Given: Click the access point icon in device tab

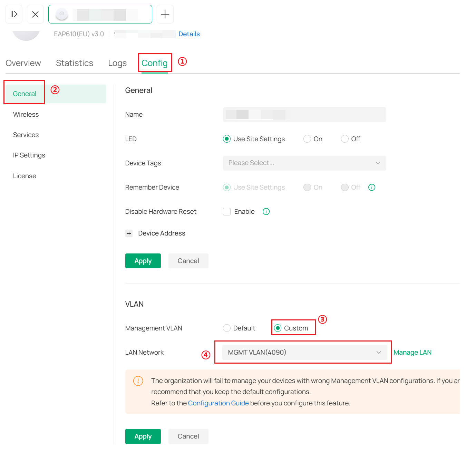Looking at the screenshot, I should point(62,15).
